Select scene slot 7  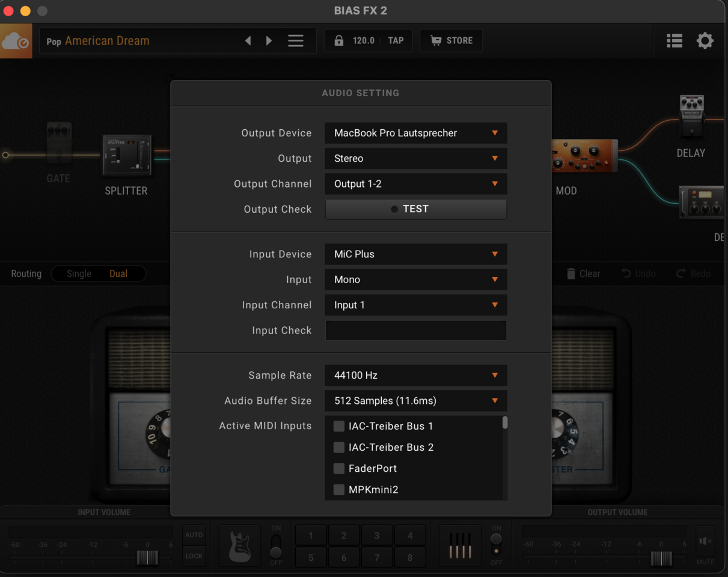pos(377,557)
